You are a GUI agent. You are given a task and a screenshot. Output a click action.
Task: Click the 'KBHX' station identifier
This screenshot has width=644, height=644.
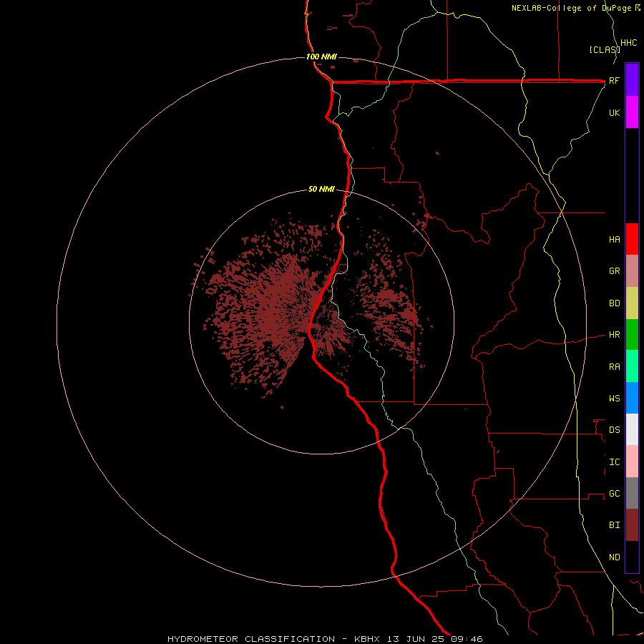point(367,639)
